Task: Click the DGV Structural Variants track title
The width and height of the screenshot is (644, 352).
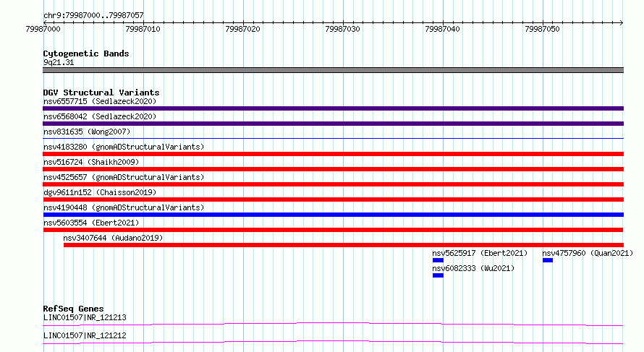Action: (101, 93)
